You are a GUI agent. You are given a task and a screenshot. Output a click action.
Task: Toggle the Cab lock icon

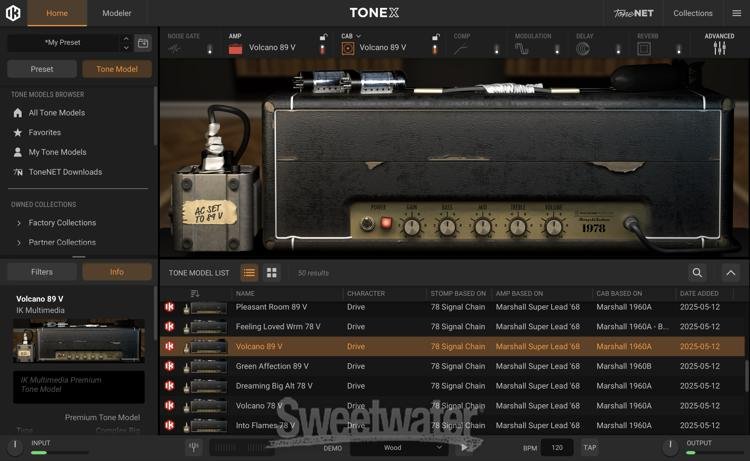(x=435, y=37)
